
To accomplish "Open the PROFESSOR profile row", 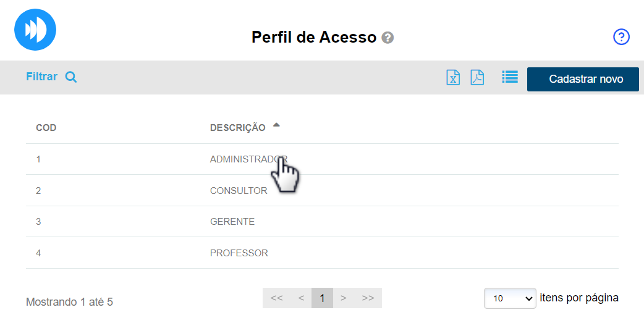I will [239, 253].
